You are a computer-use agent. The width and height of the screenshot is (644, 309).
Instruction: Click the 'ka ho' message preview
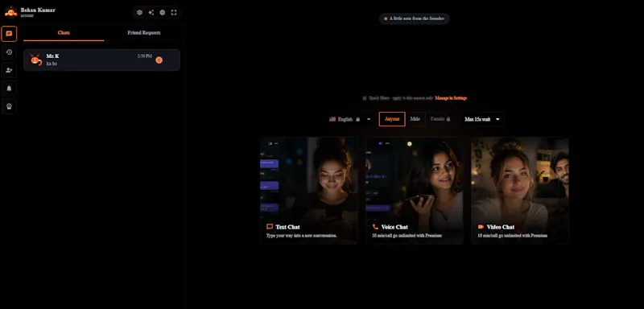pos(52,64)
